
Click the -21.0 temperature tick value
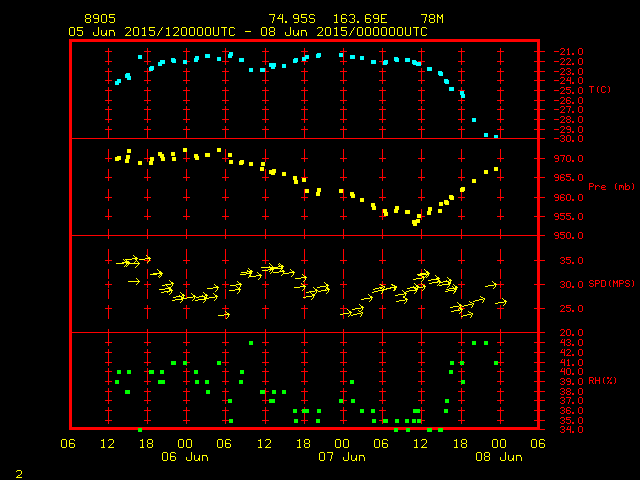click(x=568, y=52)
